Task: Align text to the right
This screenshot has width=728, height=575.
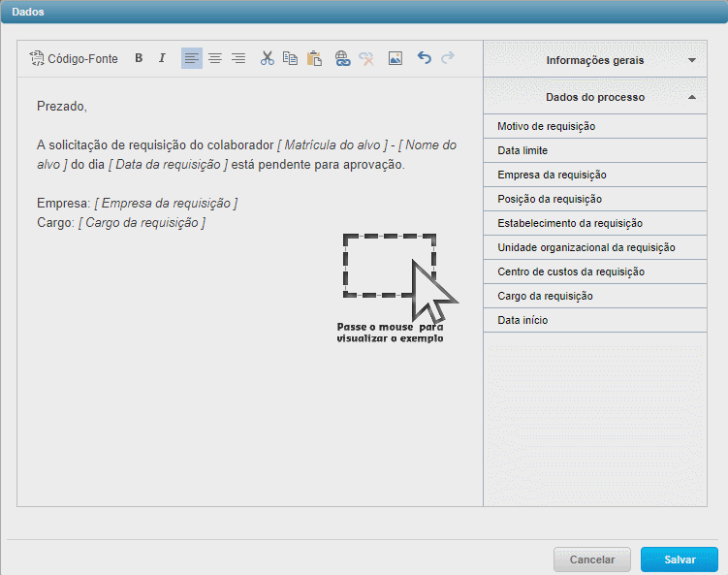Action: pos(237,58)
